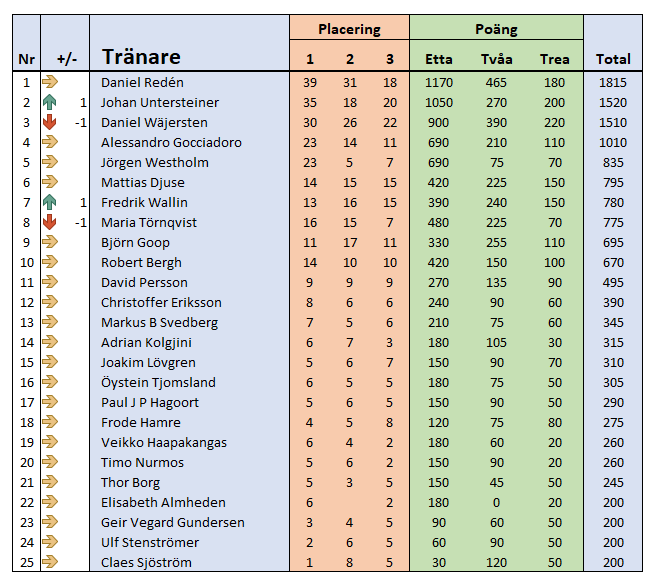Select the Nr column header
659x572 pixels.
pos(26,59)
